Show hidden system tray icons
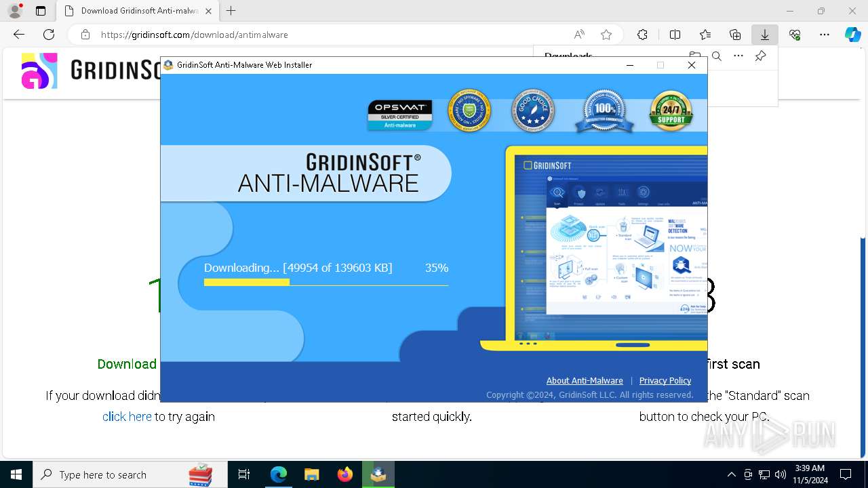This screenshot has width=868, height=488. [732, 474]
